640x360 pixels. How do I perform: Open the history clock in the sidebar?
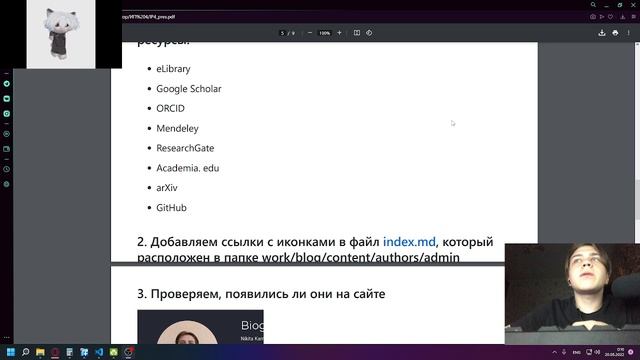[7, 169]
